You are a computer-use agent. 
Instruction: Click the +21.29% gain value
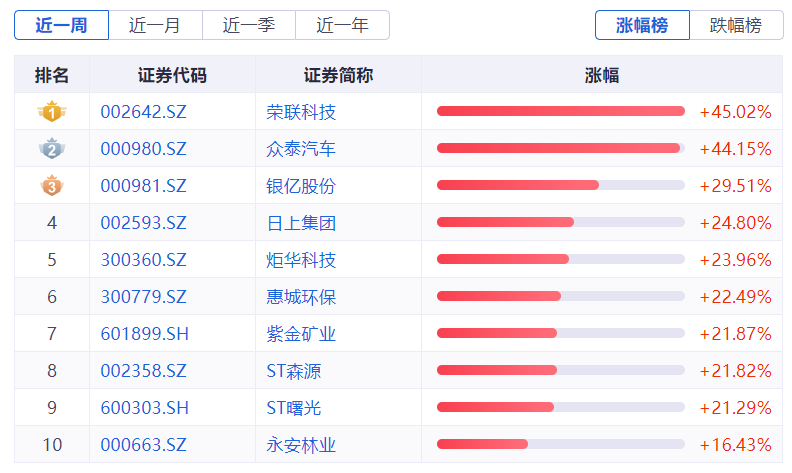pyautogui.click(x=735, y=408)
